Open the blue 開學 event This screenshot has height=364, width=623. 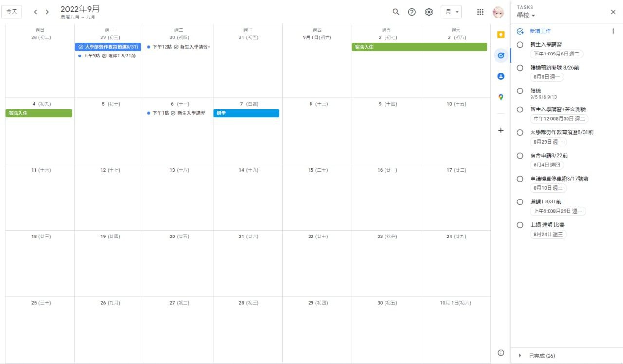[246, 113]
